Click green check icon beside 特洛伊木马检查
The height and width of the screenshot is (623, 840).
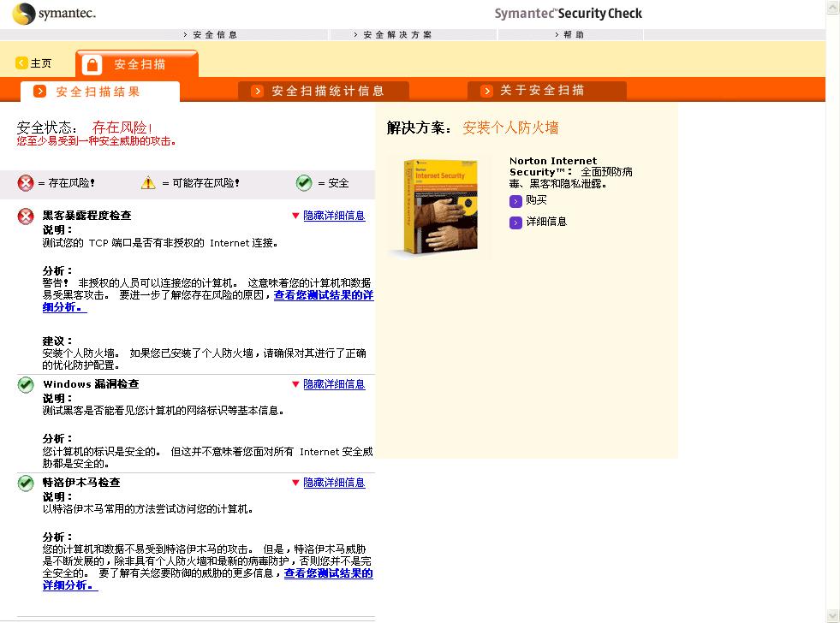(25, 484)
